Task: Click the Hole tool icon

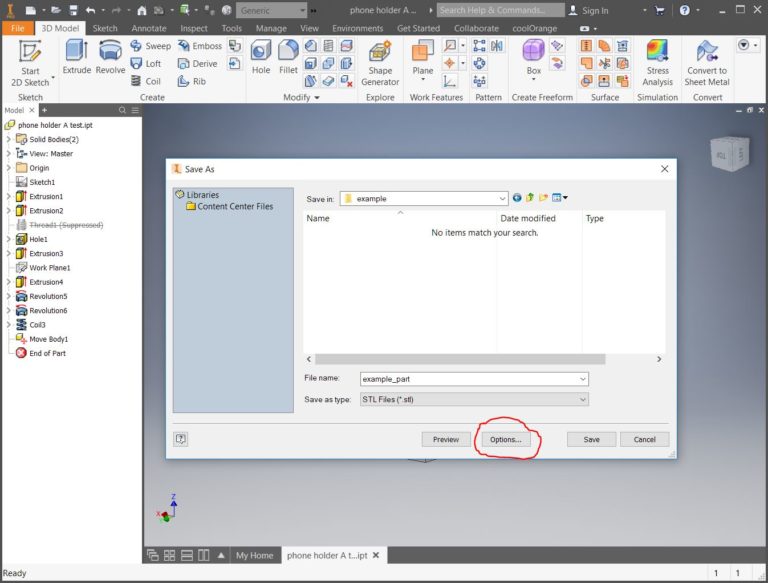Action: click(x=261, y=53)
